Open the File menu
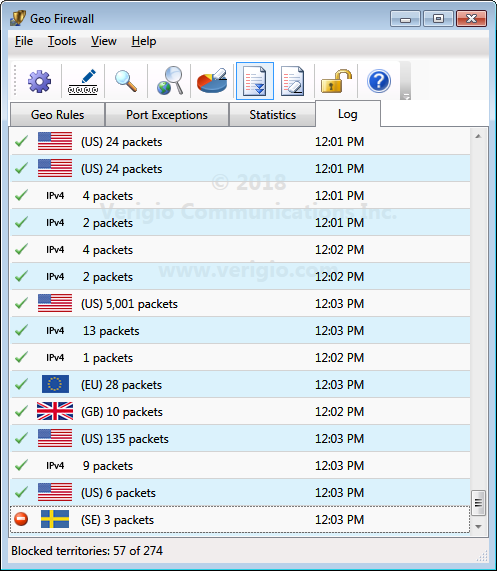Screen dimensions: 497x571 click(x=24, y=41)
